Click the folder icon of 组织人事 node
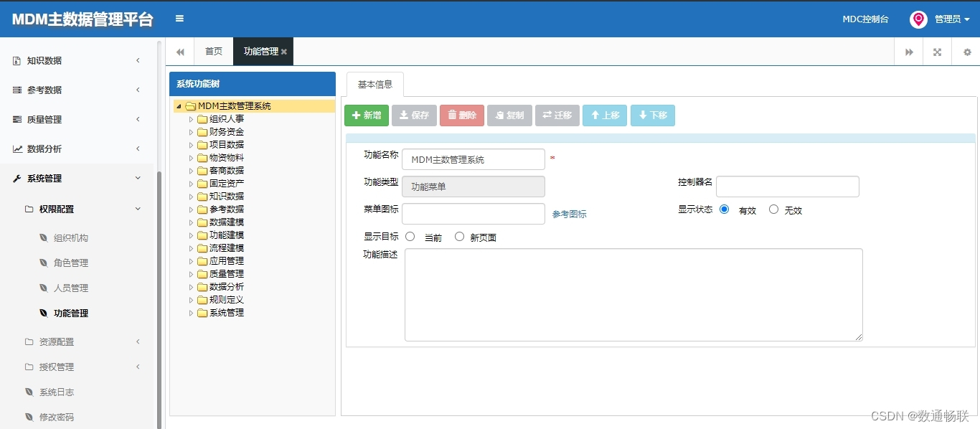The image size is (980, 429). point(202,119)
